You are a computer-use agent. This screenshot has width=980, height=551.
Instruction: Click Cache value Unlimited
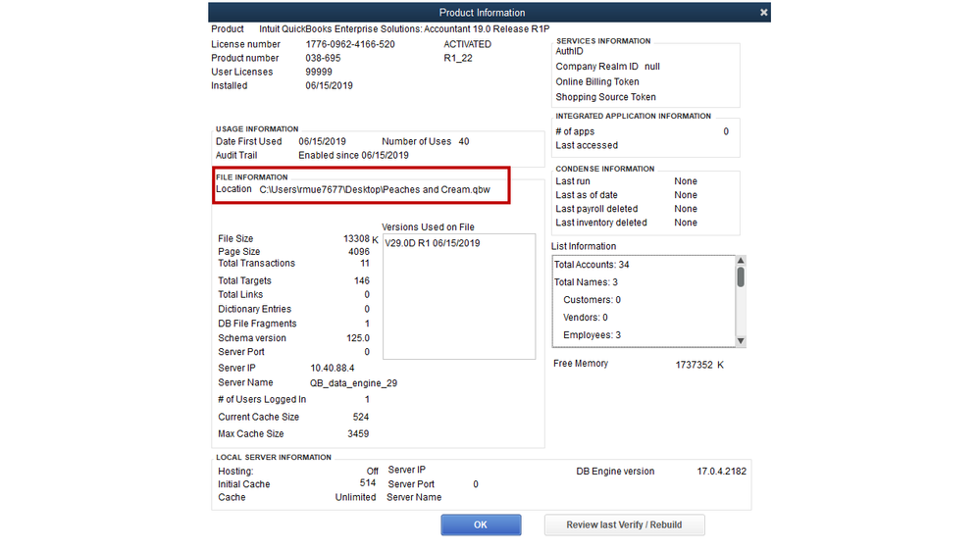356,497
